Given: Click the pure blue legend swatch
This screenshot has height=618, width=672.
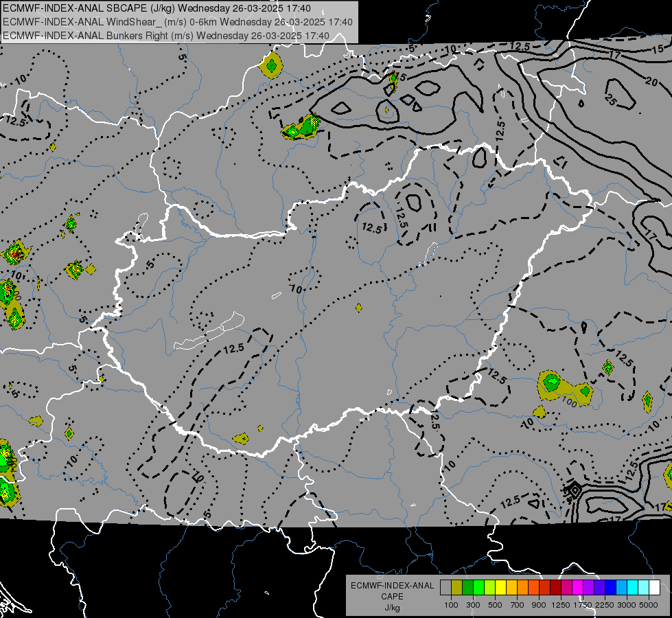Looking at the screenshot, I should (611, 587).
